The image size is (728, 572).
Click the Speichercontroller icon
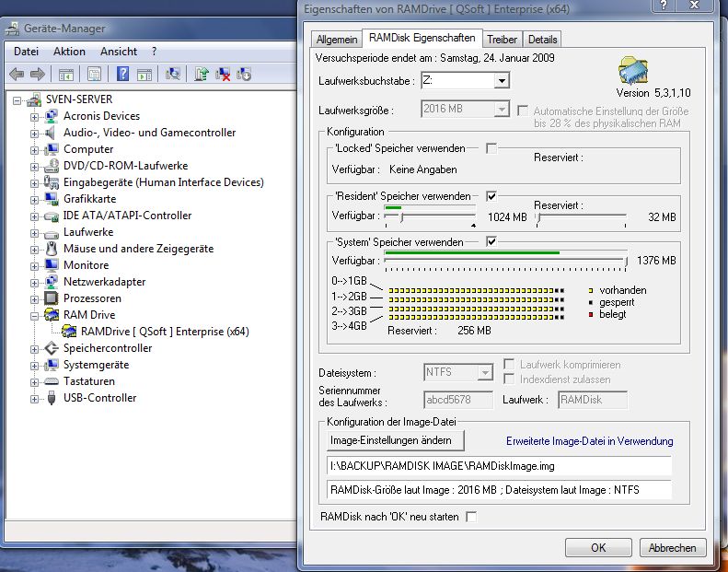click(x=51, y=348)
